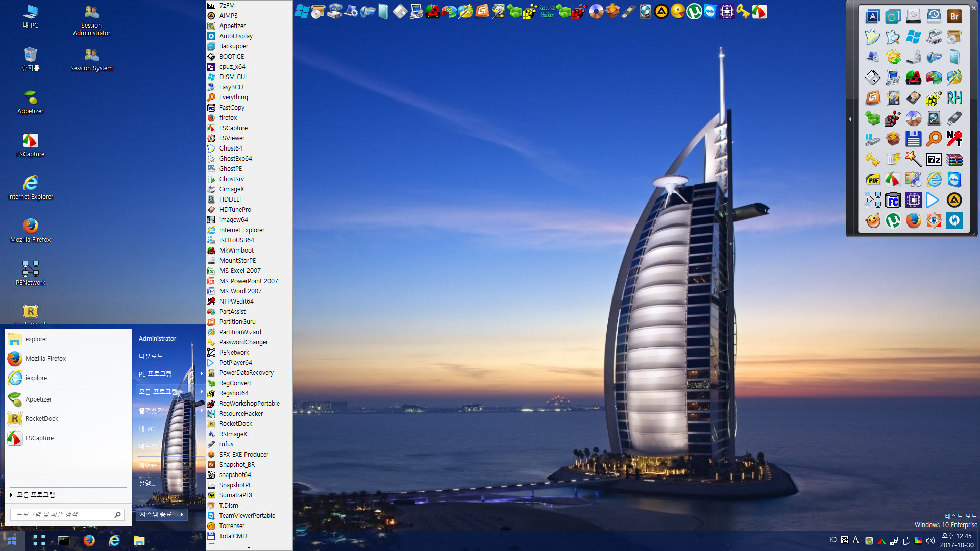The height and width of the screenshot is (551, 980).
Task: Select the Session Administrator desktop icon
Action: click(x=91, y=20)
